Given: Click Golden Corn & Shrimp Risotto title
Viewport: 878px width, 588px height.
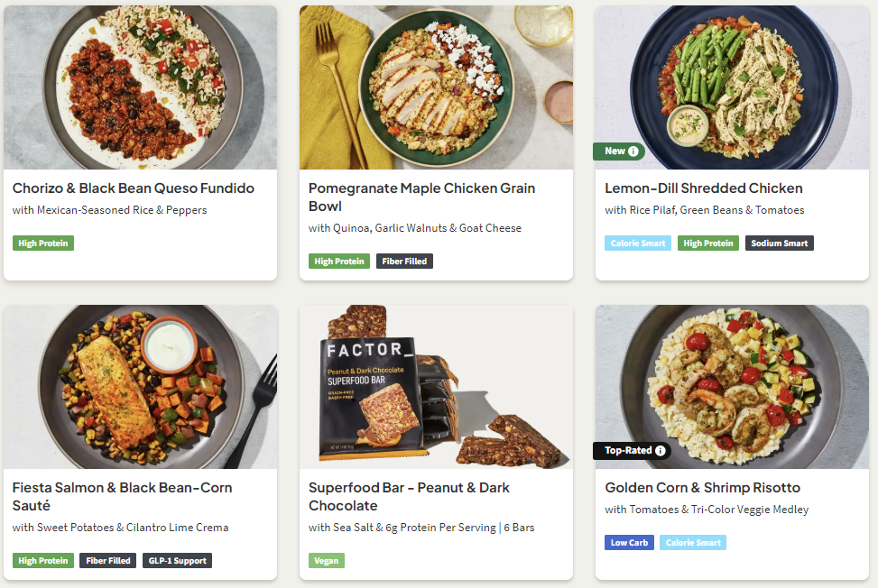Looking at the screenshot, I should point(702,488).
